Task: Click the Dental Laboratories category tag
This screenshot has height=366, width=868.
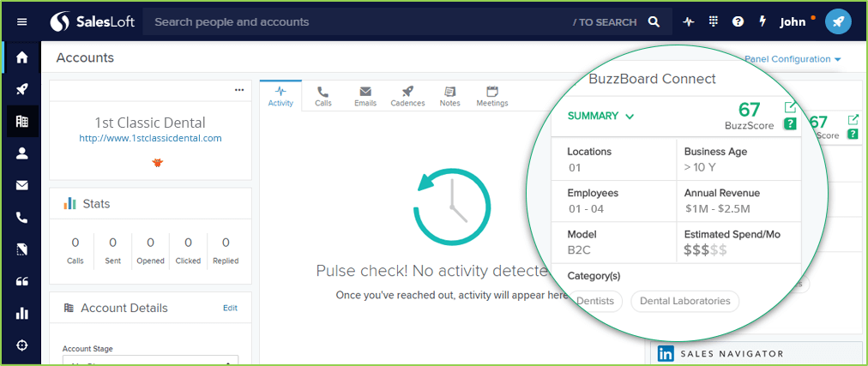Action: tap(684, 302)
